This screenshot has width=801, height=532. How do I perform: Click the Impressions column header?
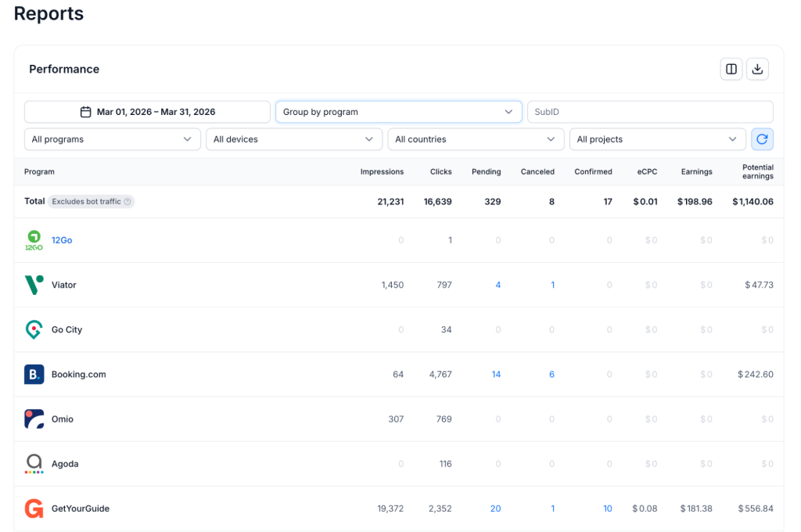coord(382,171)
